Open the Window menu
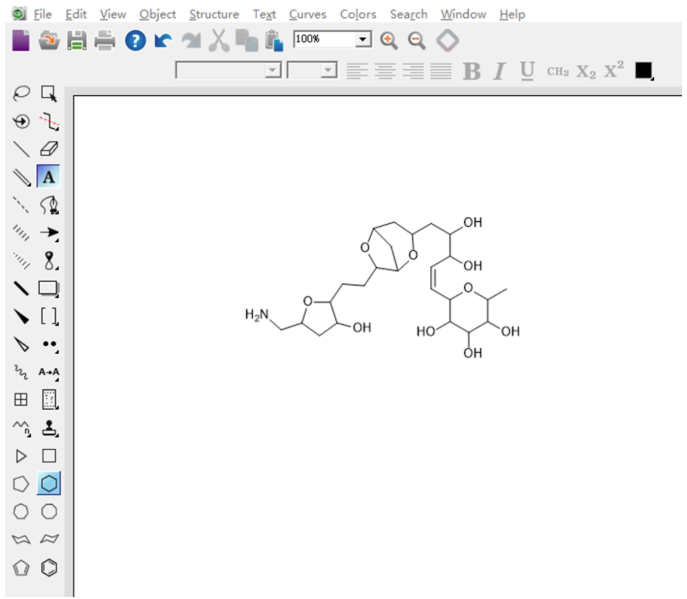687x599 pixels. pyautogui.click(x=463, y=14)
